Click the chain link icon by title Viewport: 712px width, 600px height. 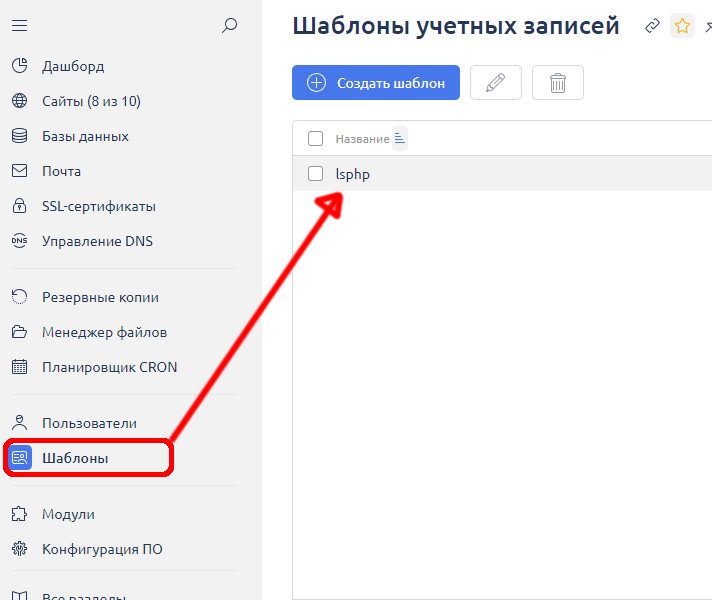(x=652, y=26)
